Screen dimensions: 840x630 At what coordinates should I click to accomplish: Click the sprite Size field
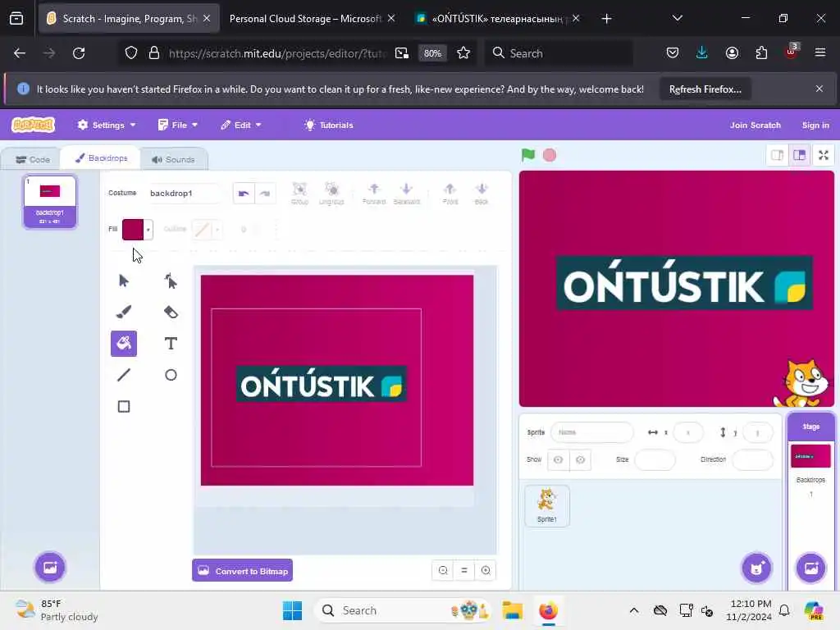pyautogui.click(x=655, y=459)
